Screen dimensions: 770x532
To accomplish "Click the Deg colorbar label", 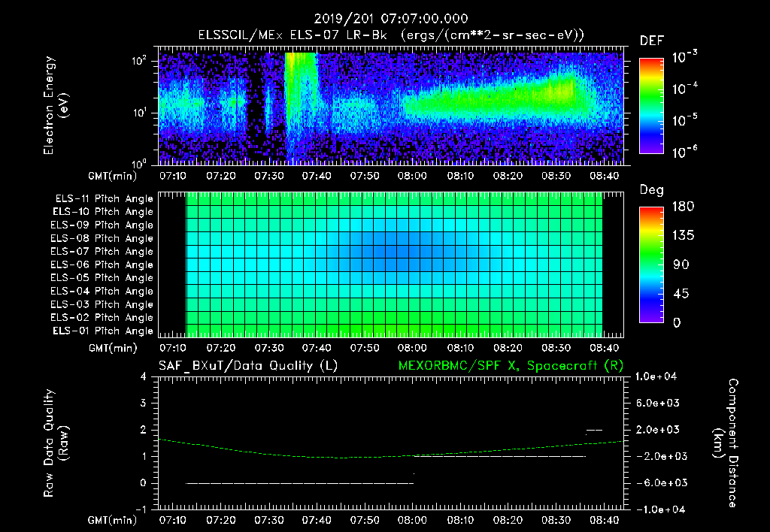I will tap(652, 190).
